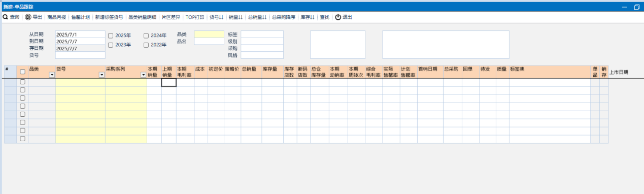Click the 片区差异 toolbar item
The image size is (644, 194).
point(171,17)
